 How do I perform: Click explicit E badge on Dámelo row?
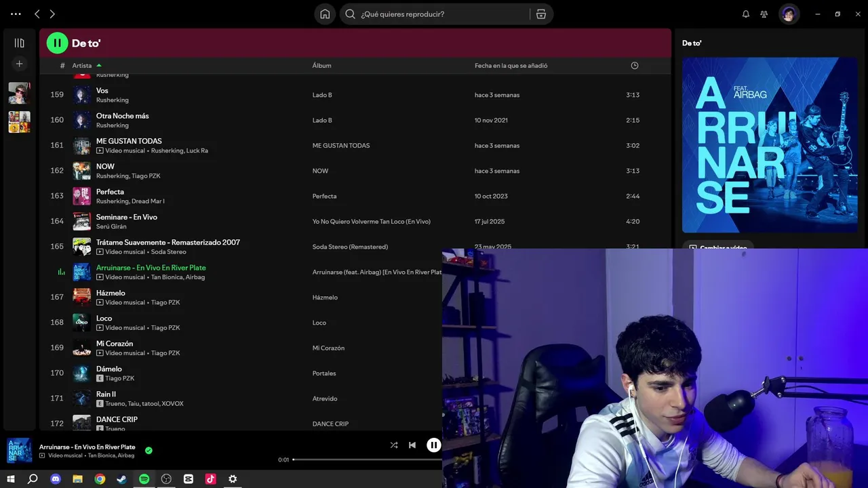[x=100, y=378]
